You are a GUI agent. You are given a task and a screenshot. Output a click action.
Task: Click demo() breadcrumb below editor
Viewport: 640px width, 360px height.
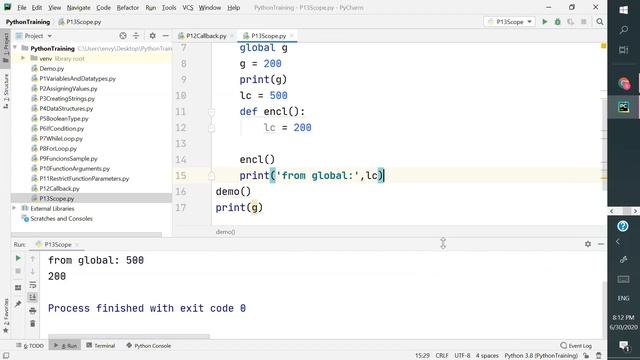pyautogui.click(x=225, y=232)
